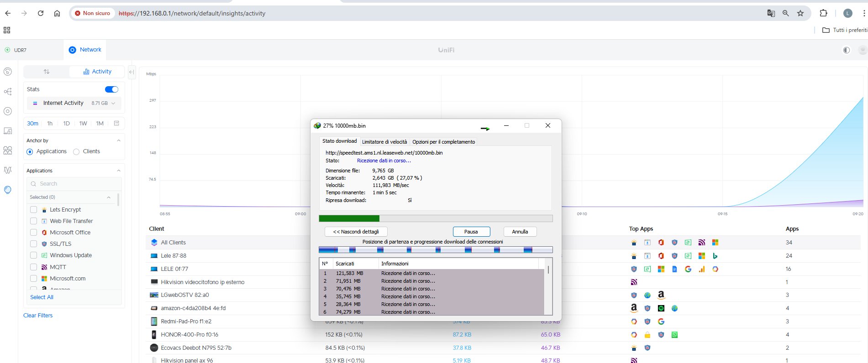Open the custom date range calendar icon
This screenshot has width=868, height=363.
pyautogui.click(x=116, y=124)
